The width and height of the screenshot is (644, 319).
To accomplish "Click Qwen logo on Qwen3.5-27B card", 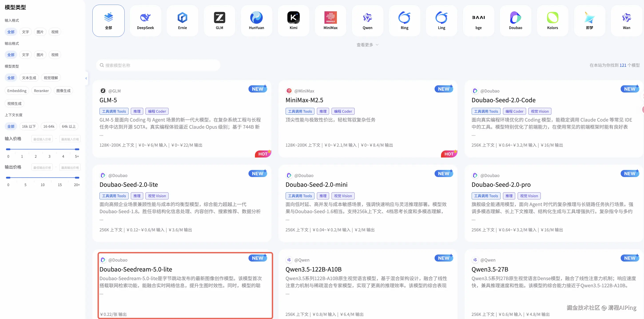I will [475, 260].
